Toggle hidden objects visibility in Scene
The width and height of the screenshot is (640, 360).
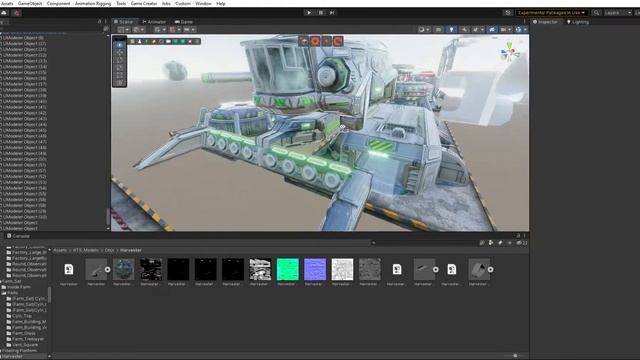tap(492, 29)
